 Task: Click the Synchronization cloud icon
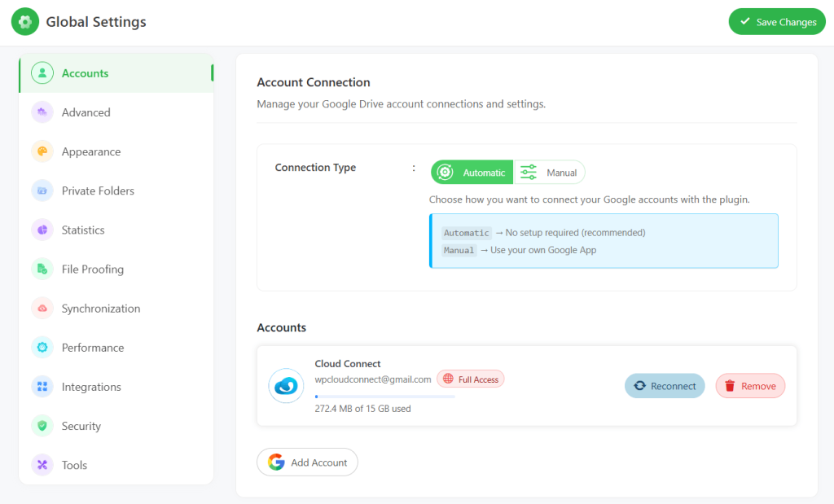tap(42, 309)
